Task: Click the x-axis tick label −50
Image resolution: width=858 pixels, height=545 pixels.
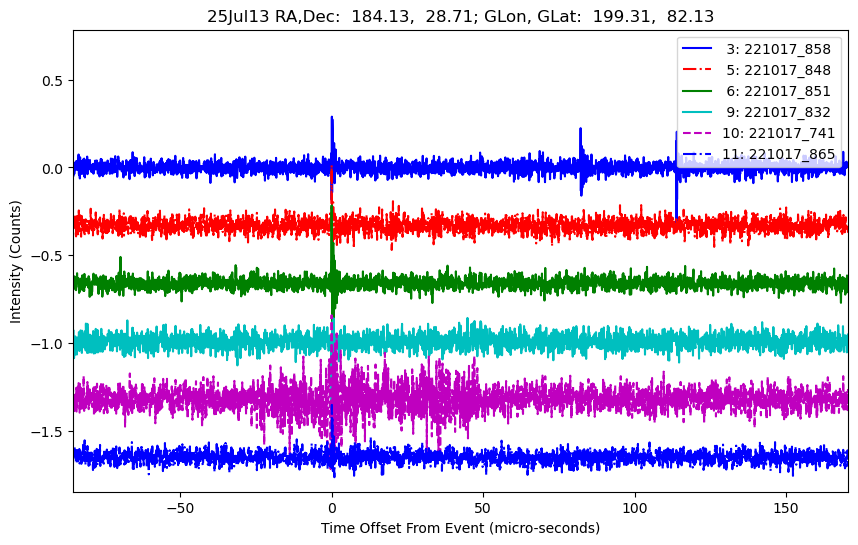Action: (180, 507)
